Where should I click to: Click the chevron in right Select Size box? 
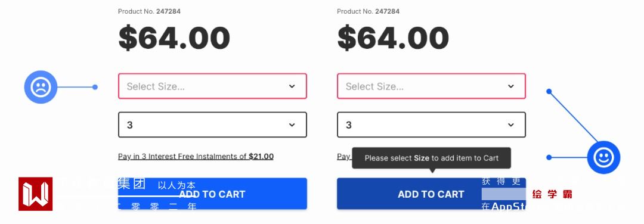(510, 86)
